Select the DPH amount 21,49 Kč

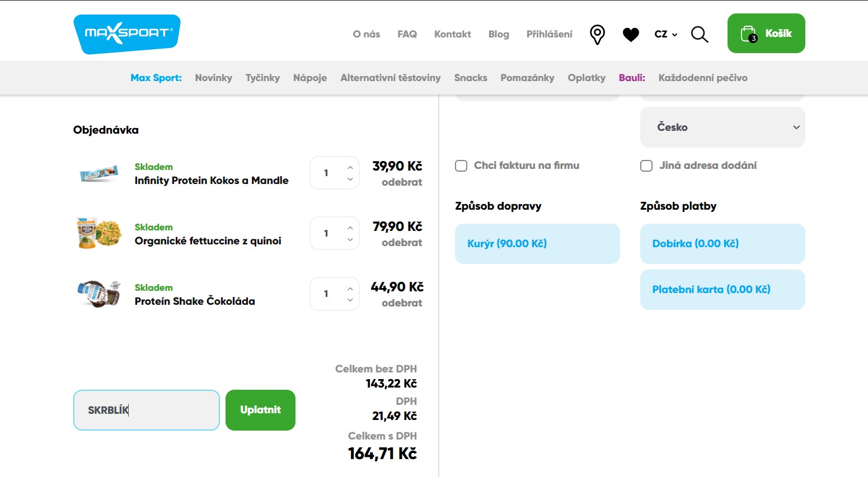pos(395,416)
